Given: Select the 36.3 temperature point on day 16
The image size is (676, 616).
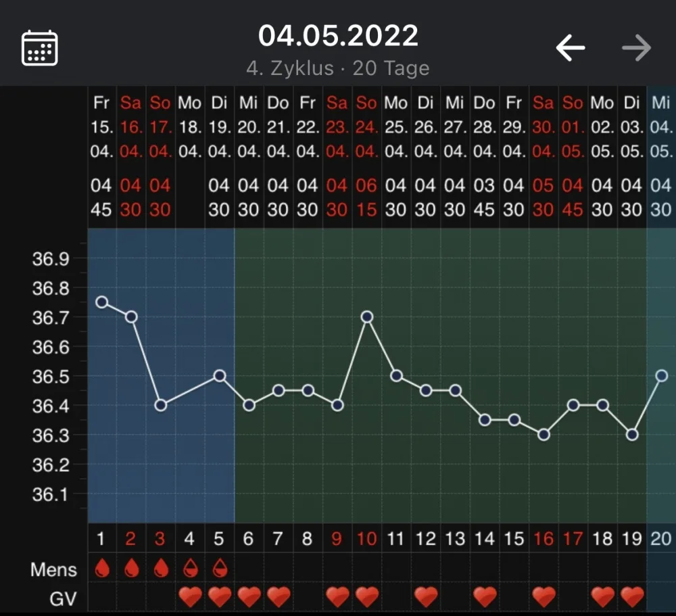Looking at the screenshot, I should [x=544, y=434].
